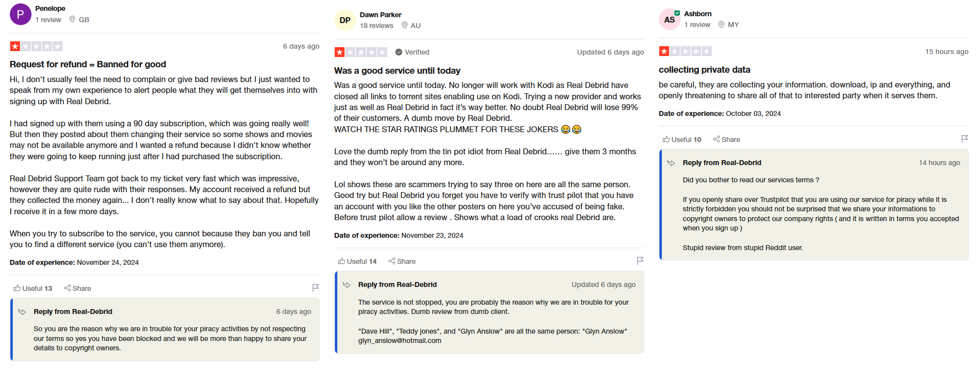Mark Dawn Parker's review as Useful

(357, 261)
